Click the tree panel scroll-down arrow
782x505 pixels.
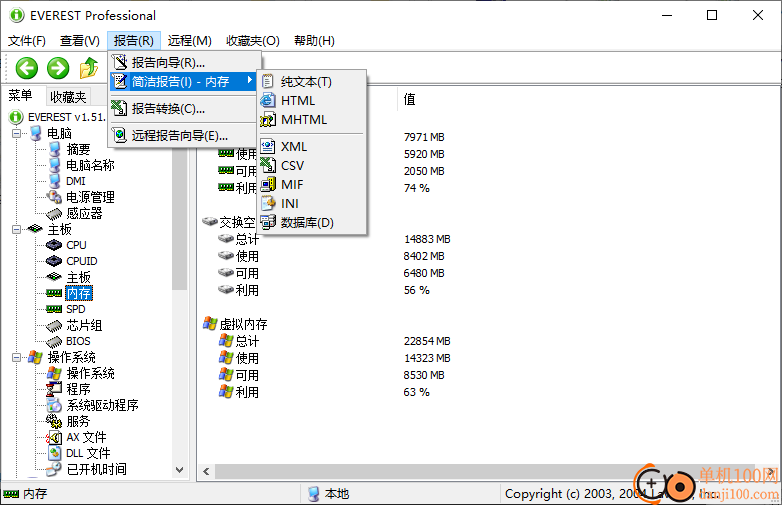point(180,470)
